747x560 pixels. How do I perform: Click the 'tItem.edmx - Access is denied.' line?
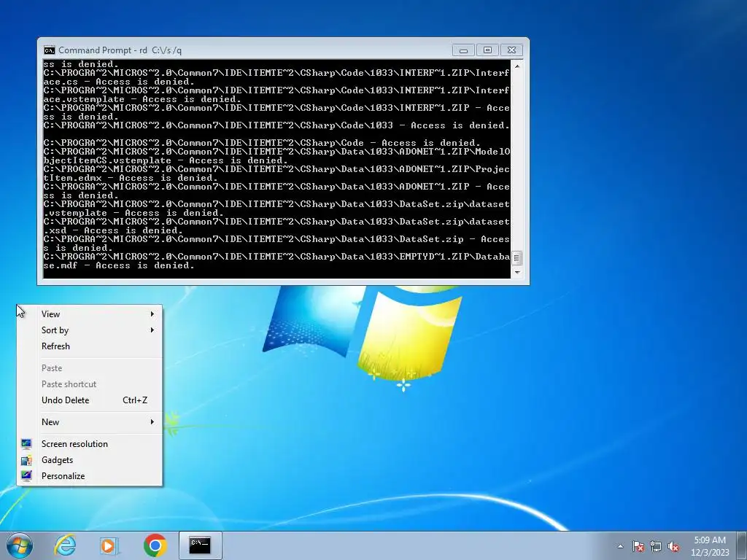[x=131, y=178]
